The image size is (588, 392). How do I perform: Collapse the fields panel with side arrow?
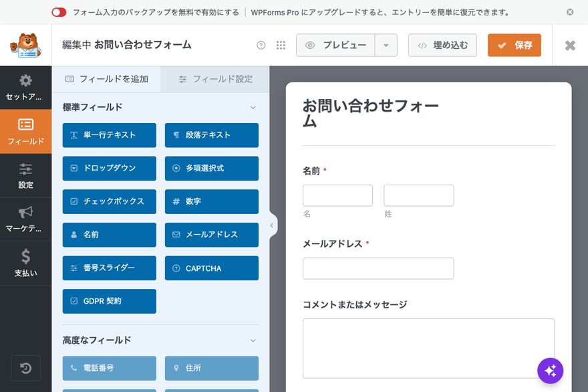(x=273, y=225)
